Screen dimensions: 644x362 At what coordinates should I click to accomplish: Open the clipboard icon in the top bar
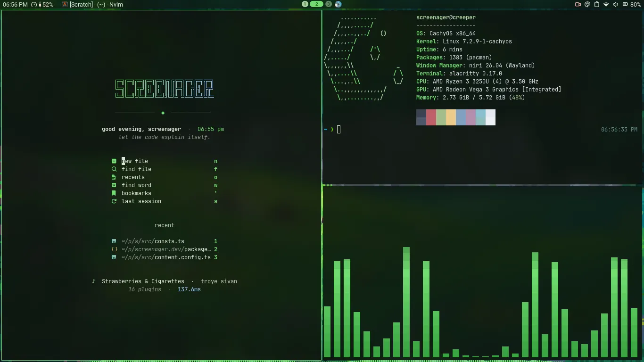[596, 4]
